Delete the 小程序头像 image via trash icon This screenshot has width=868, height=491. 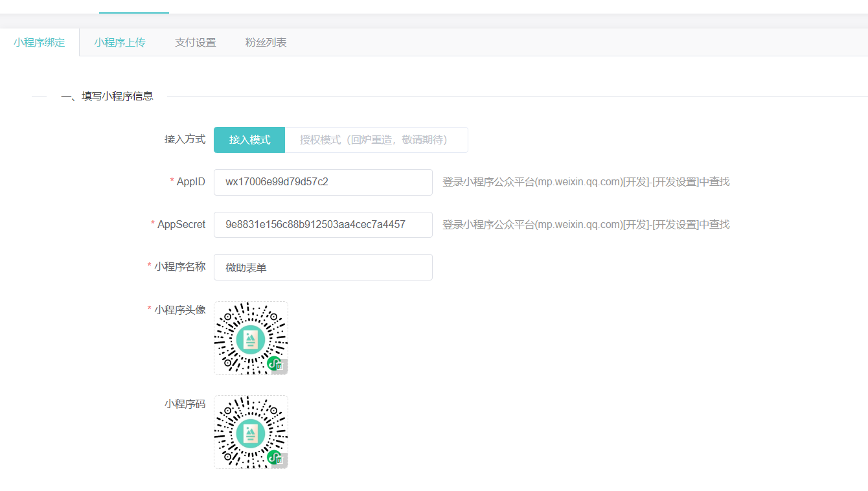[x=280, y=367]
